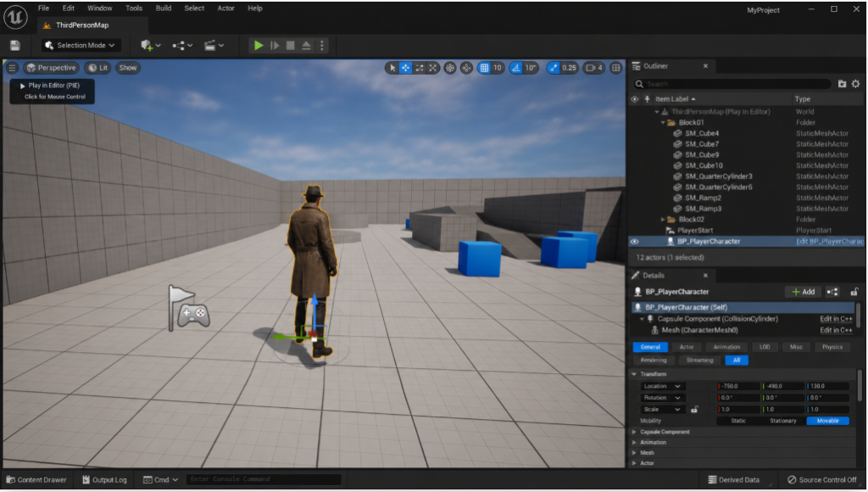Open the Selection Mode dropdown
The height and width of the screenshot is (492, 868).
pos(81,46)
